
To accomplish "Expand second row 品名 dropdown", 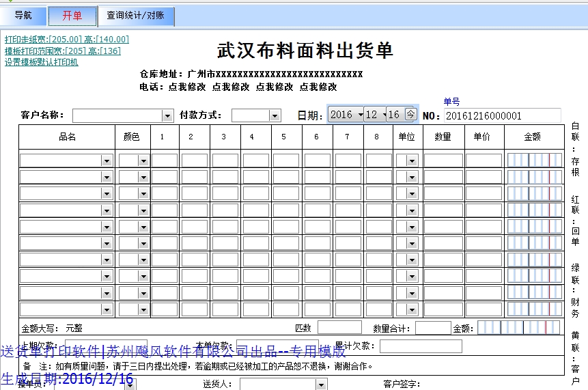I will (x=107, y=178).
